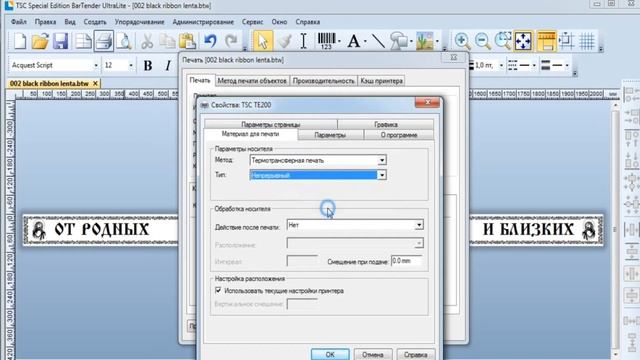Redo the last action
This screenshot has height=360, width=640.
[231, 41]
